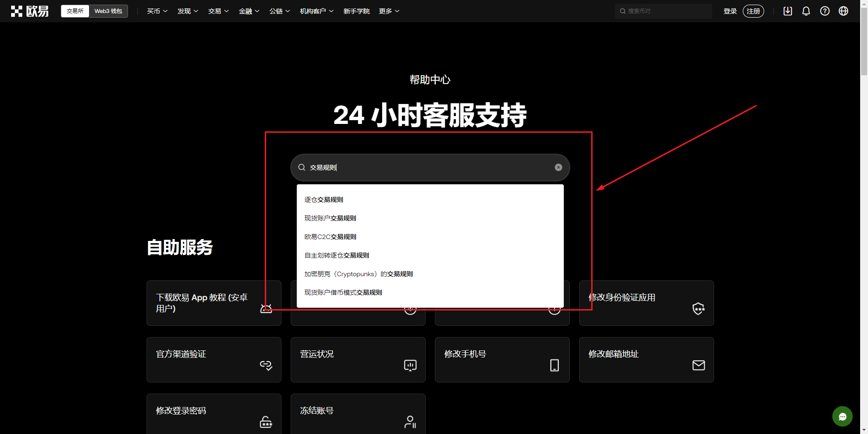The height and width of the screenshot is (434, 868).
Task: Open the 下载欧易 App 教程 card
Action: tap(214, 303)
